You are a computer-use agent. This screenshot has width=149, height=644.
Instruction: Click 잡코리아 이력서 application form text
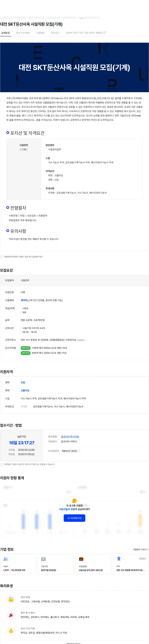[69, 442]
